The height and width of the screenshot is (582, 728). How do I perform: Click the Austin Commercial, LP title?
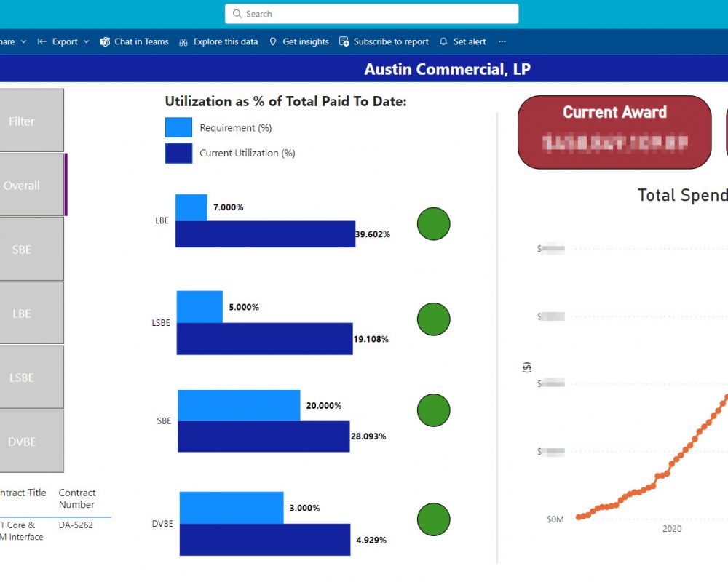(x=447, y=68)
